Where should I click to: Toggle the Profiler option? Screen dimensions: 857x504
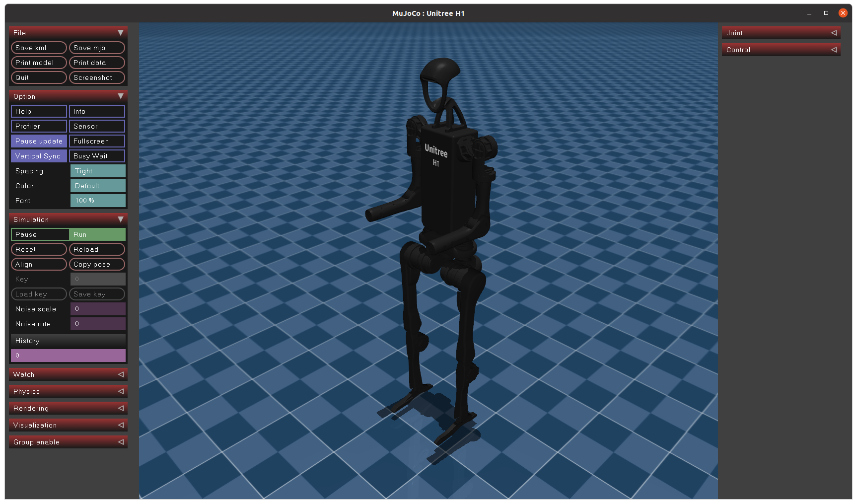(x=39, y=126)
